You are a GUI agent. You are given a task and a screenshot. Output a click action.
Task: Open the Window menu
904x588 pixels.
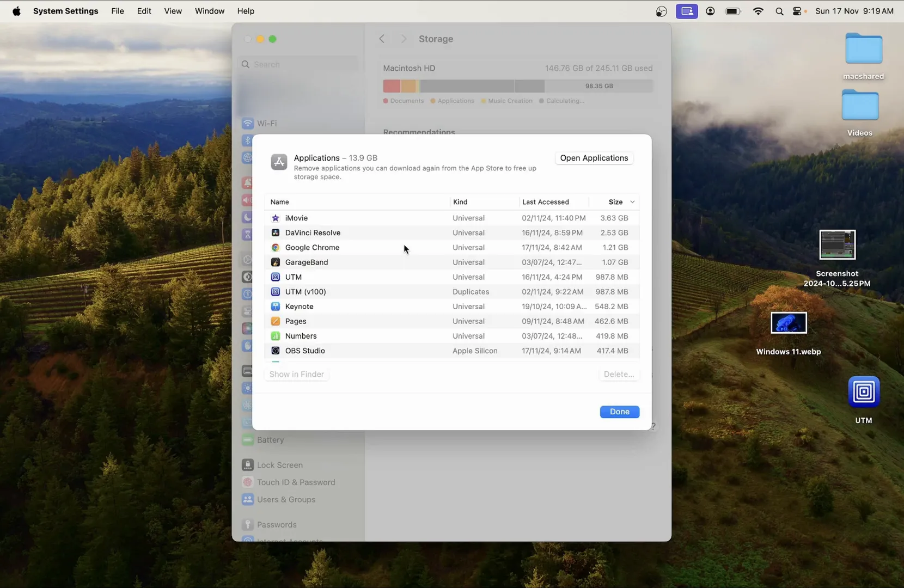(210, 11)
